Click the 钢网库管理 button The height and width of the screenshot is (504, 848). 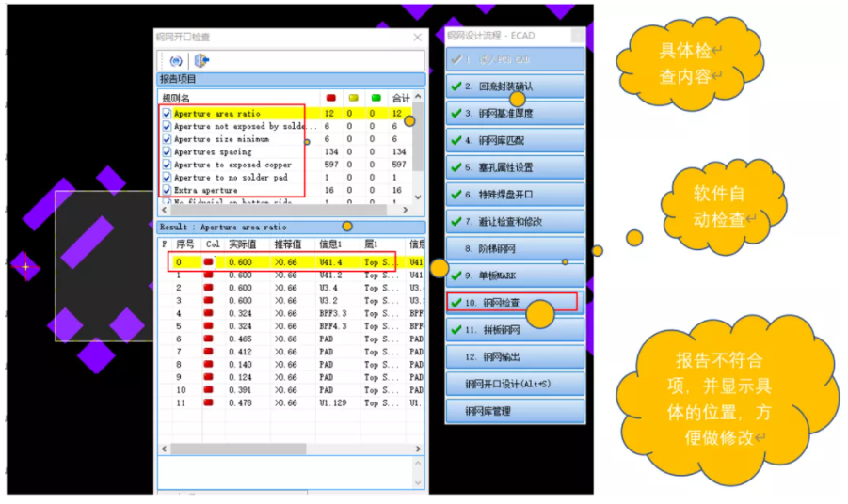[515, 411]
